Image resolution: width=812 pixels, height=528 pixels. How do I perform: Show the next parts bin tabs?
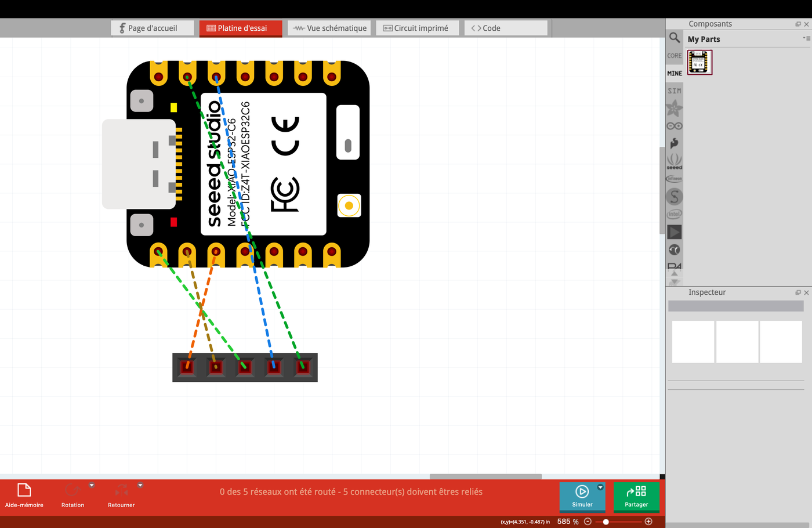pos(675,282)
